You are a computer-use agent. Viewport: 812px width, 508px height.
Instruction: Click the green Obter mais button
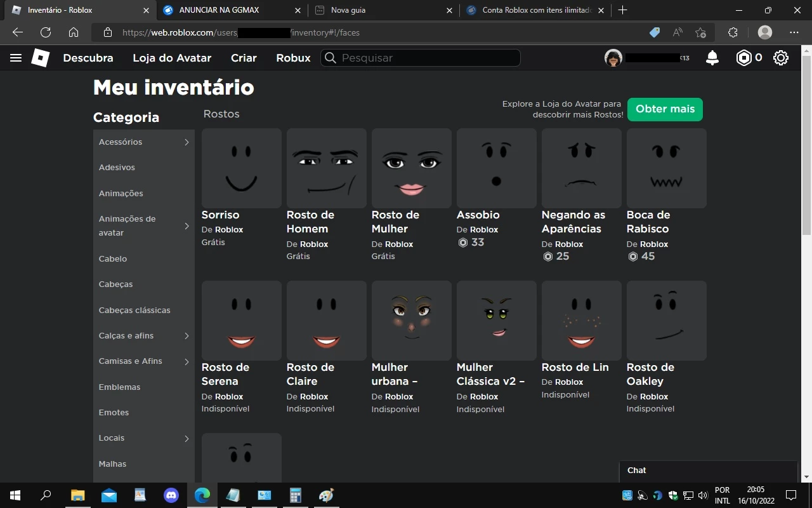665,109
